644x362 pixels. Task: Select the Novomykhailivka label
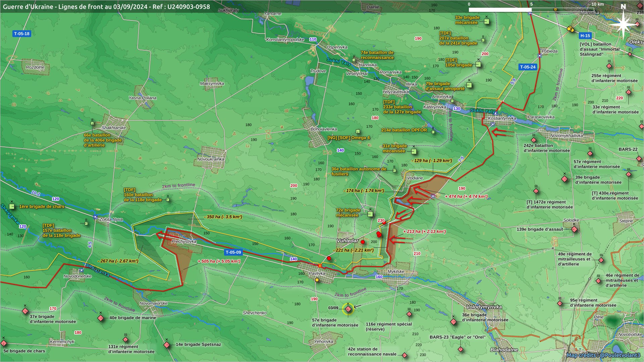(x=567, y=136)
